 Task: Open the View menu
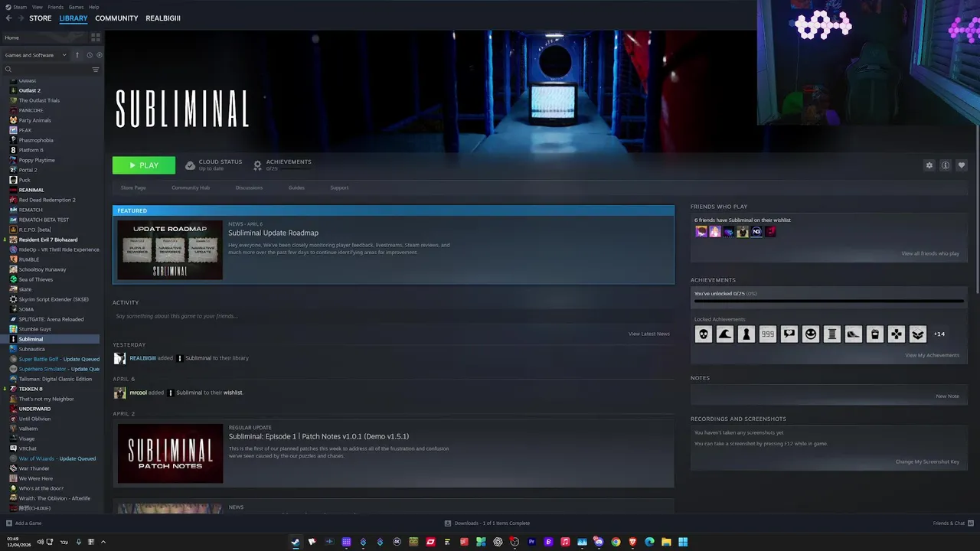click(37, 7)
